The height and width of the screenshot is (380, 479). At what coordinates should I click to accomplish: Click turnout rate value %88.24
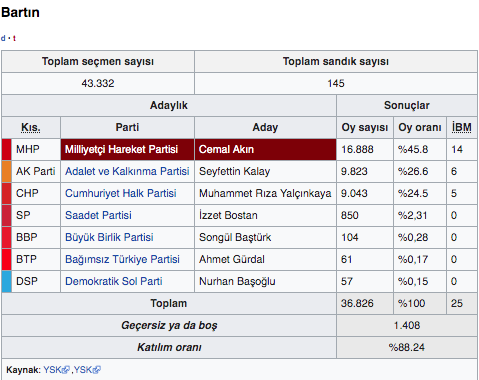point(407,347)
